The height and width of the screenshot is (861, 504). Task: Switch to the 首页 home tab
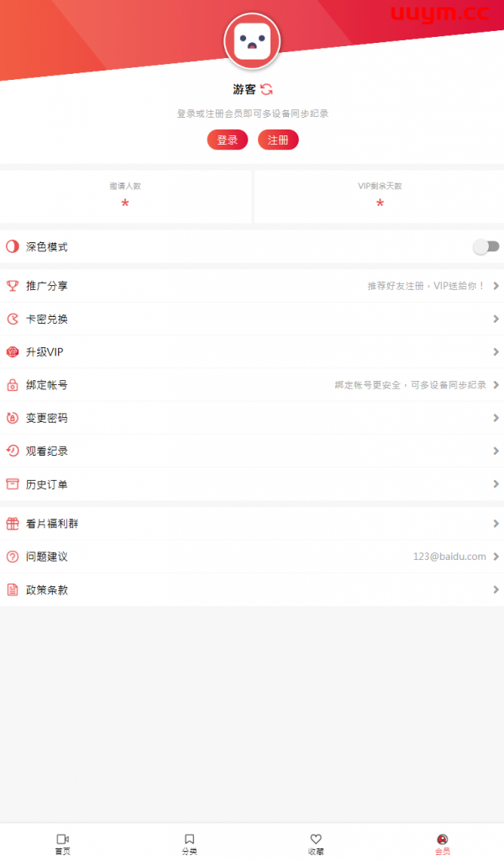(x=63, y=843)
